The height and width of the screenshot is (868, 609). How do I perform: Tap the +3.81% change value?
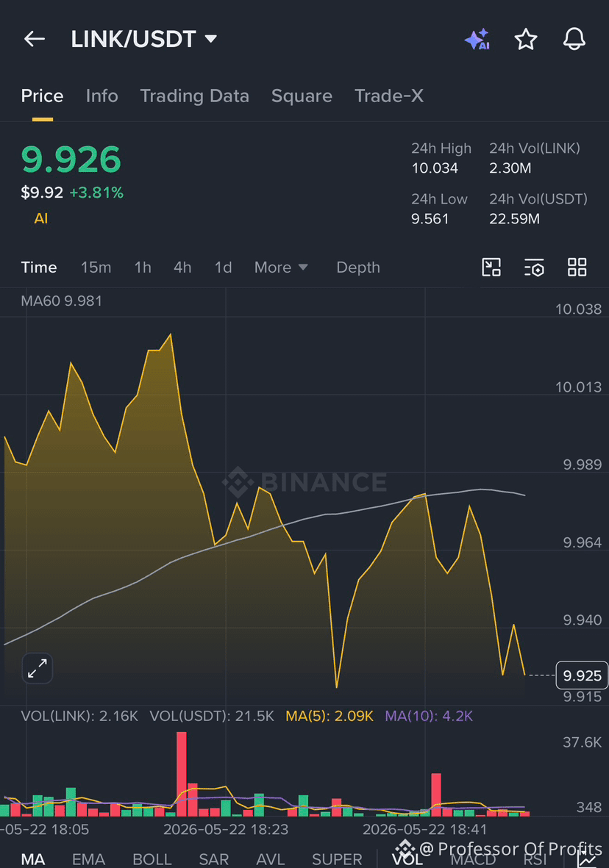(96, 193)
